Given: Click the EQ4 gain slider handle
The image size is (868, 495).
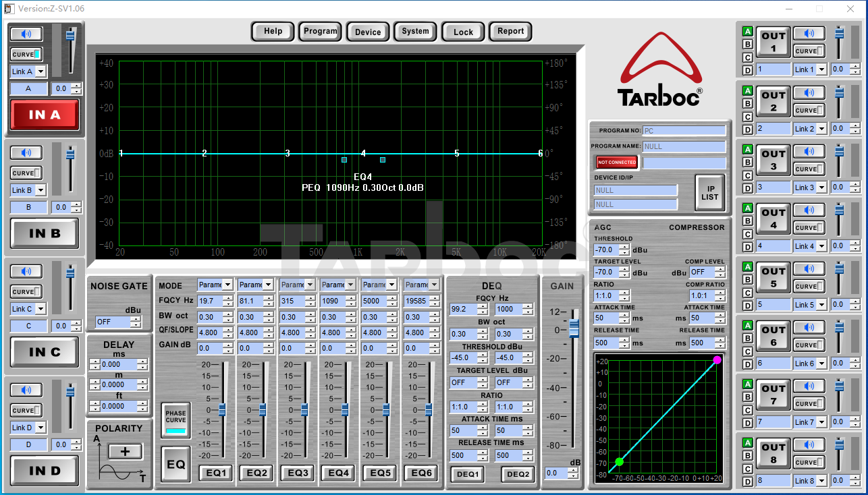Looking at the screenshot, I should click(x=345, y=409).
